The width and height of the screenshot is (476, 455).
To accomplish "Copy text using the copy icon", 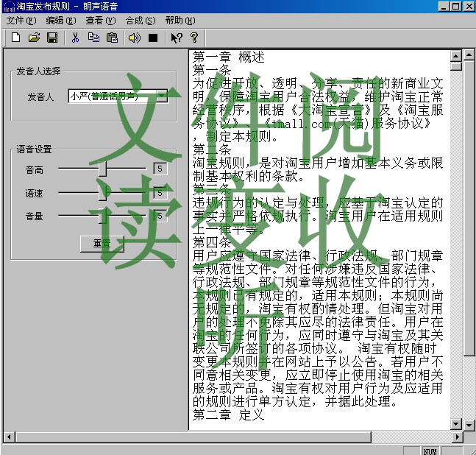I will tap(93, 38).
